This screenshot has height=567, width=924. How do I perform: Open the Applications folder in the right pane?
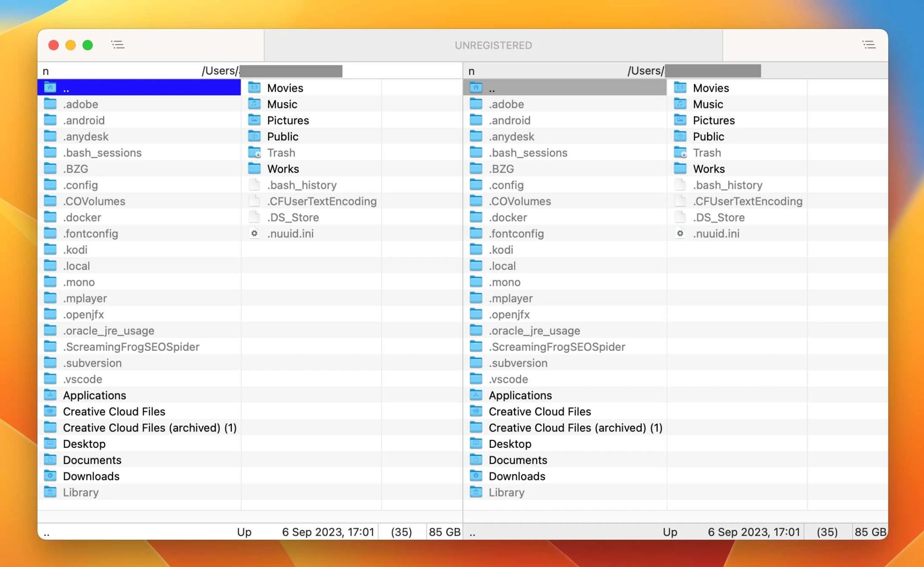coord(520,395)
